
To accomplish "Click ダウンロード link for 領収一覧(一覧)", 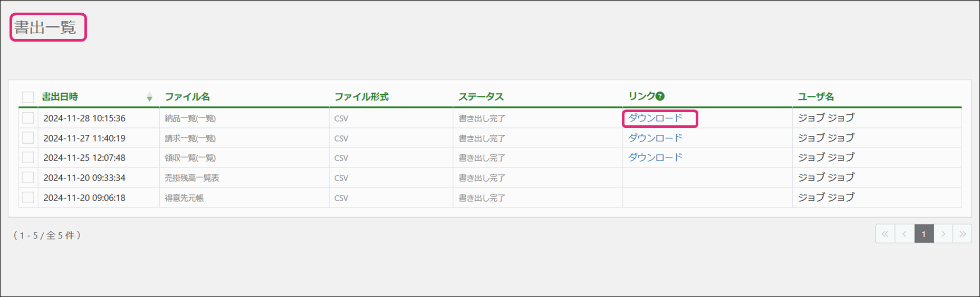I will pyautogui.click(x=655, y=157).
